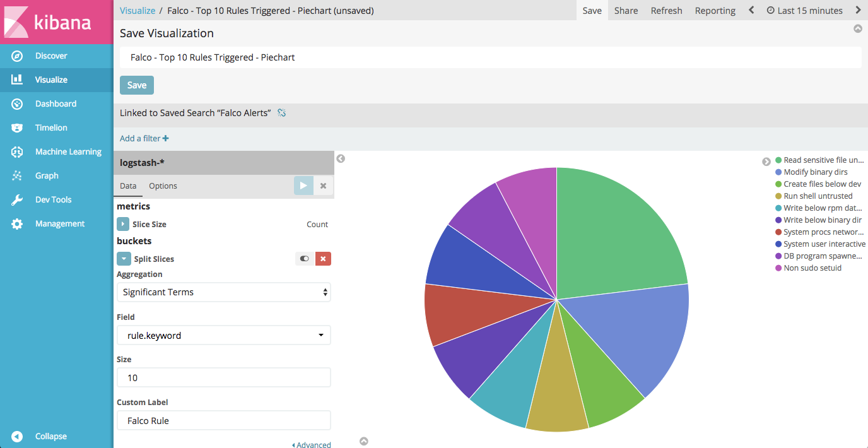868x448 pixels.
Task: Click the Dashboard gauge icon
Action: coord(17,104)
